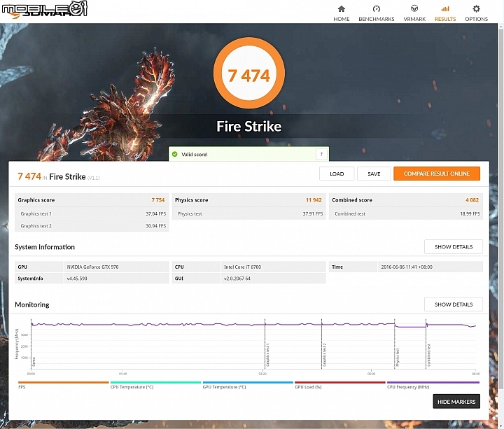Click the Physics test chart marker
Screen dimensions: 504x429
pos(398,358)
